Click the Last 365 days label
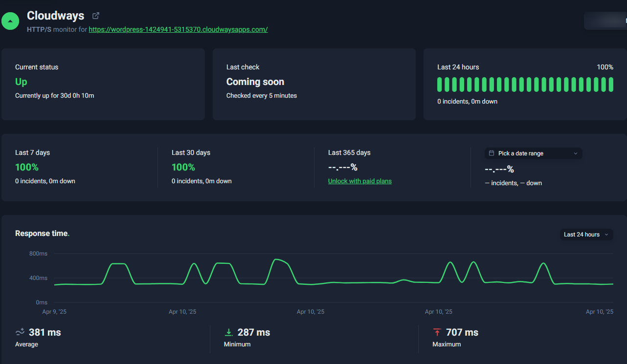This screenshot has width=627, height=364. 349,153
